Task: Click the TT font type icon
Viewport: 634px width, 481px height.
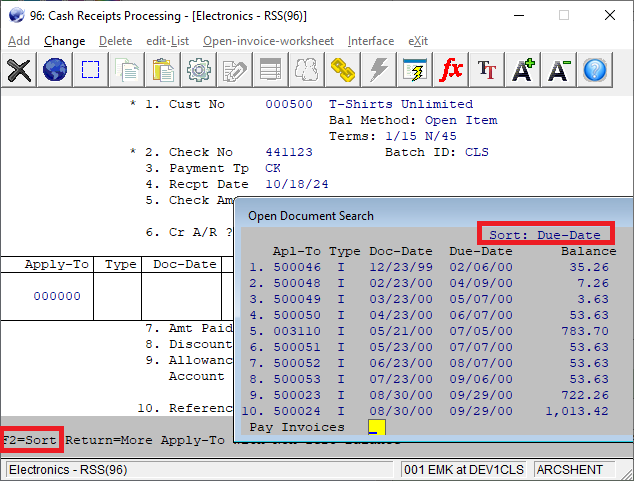Action: click(487, 70)
